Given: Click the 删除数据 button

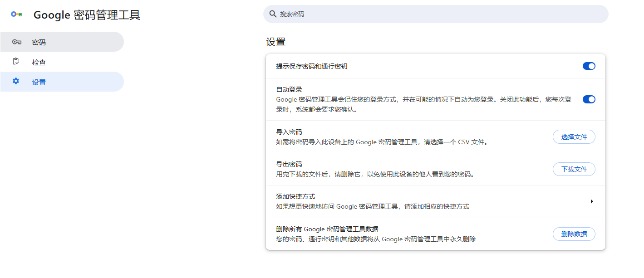Looking at the screenshot, I should click(x=574, y=234).
